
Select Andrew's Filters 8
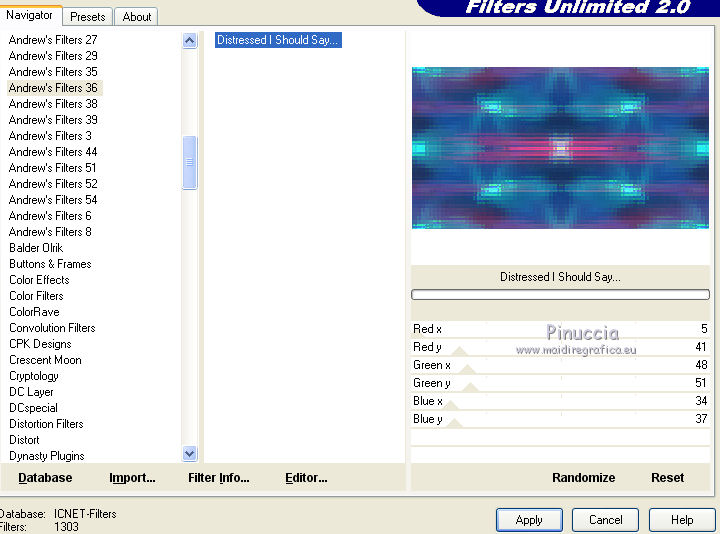(50, 232)
